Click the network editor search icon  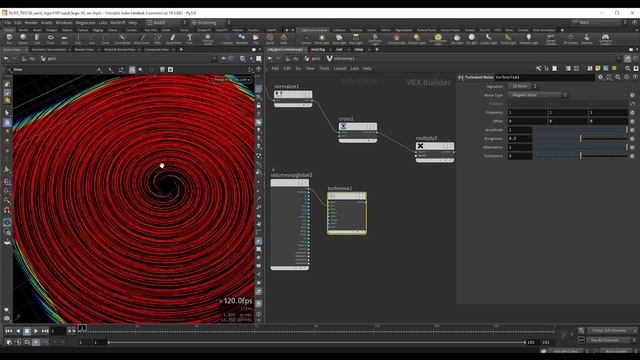(x=627, y=68)
